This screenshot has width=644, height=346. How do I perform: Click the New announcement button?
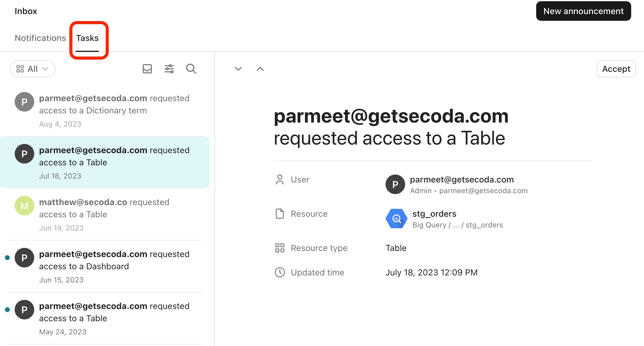(584, 11)
